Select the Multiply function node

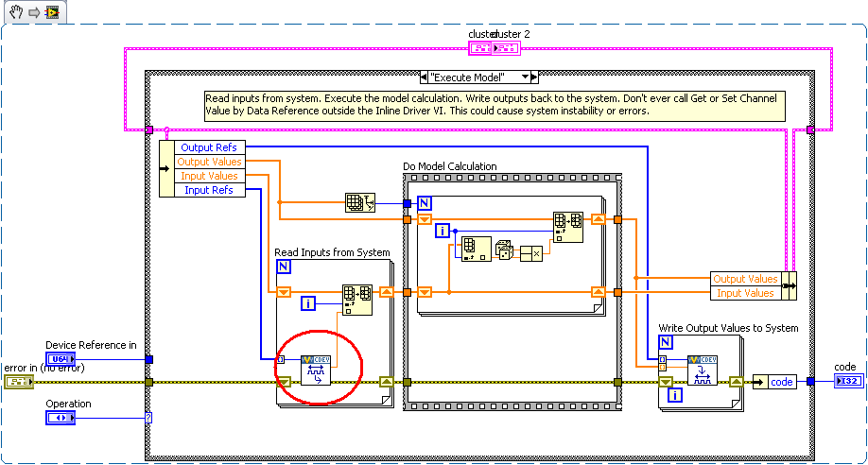536,252
